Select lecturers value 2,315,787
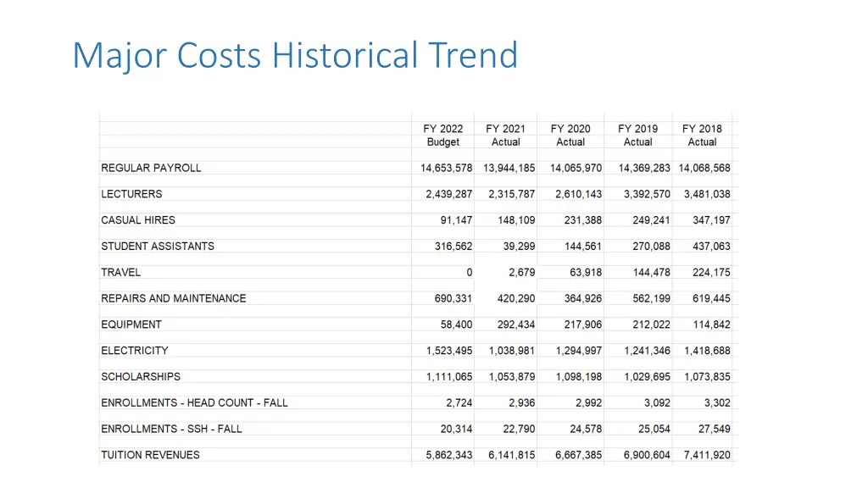Screen dimensions: 868x488 (x=512, y=194)
